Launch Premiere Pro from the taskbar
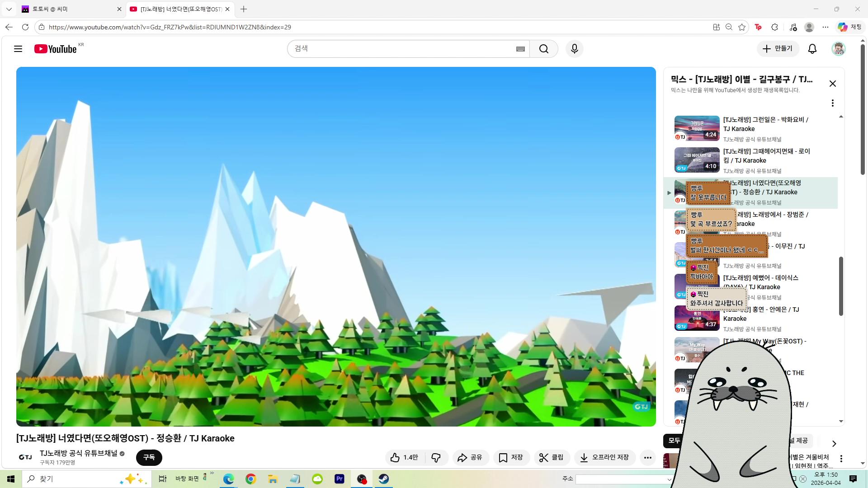 (340, 479)
